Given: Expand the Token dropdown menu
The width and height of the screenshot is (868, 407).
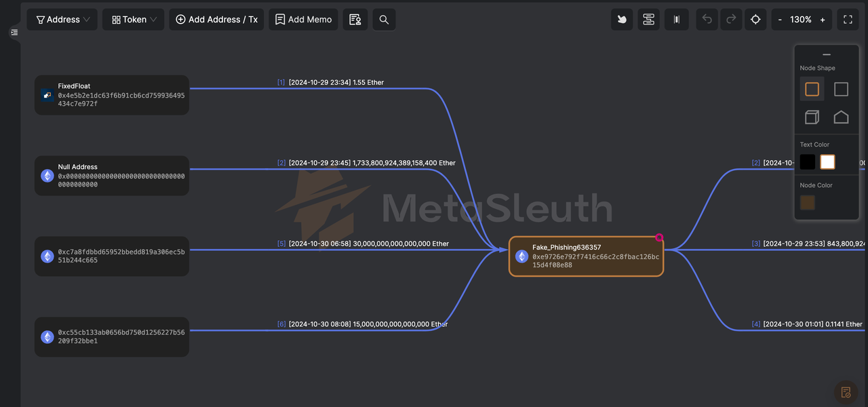Looking at the screenshot, I should pyautogui.click(x=134, y=20).
